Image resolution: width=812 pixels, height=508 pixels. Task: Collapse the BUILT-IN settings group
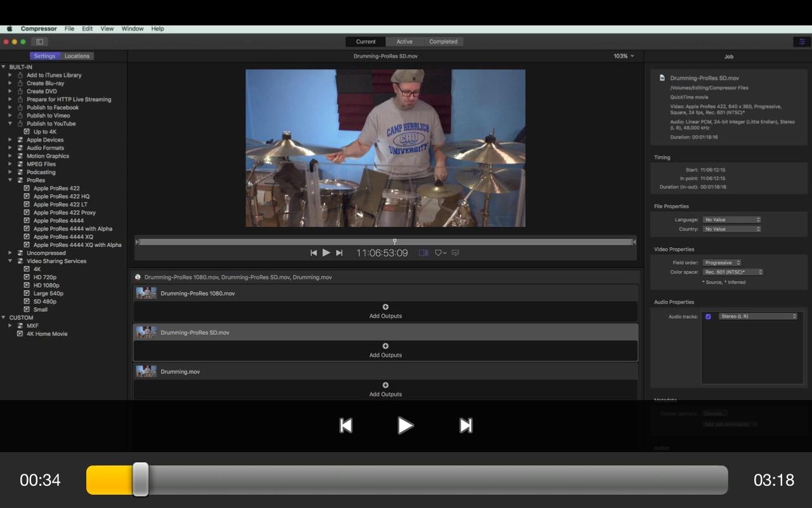click(3, 67)
